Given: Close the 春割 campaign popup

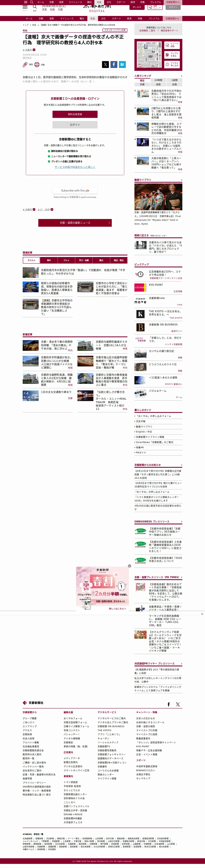Looking at the screenshot, I should pos(129,566).
